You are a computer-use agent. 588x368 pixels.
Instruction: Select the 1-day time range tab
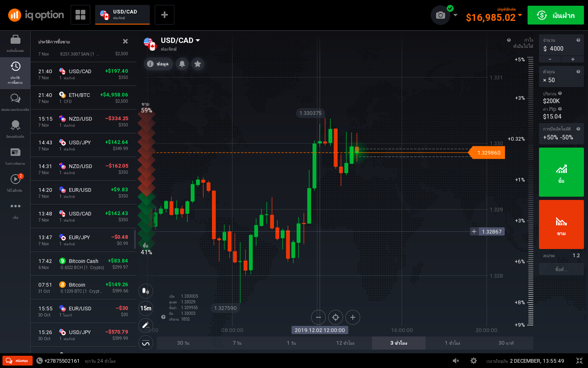291,343
